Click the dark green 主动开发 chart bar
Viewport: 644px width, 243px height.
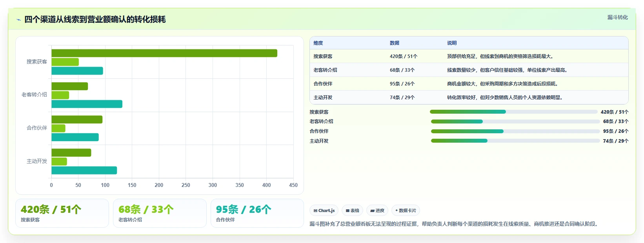[x=71, y=153]
